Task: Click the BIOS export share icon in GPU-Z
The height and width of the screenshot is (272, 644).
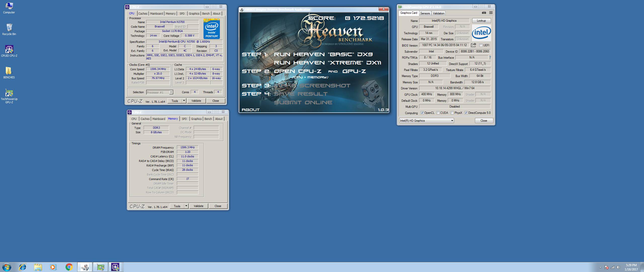Action: click(x=473, y=45)
